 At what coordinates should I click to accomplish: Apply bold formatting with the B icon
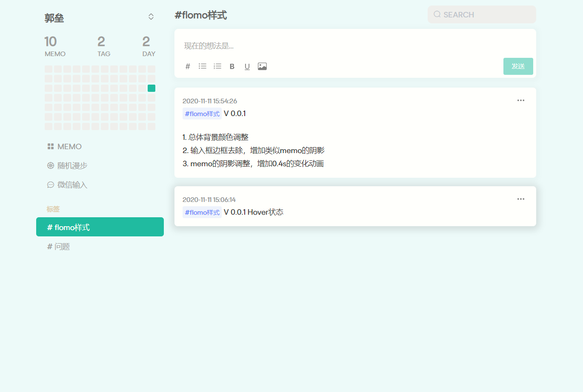coord(232,66)
